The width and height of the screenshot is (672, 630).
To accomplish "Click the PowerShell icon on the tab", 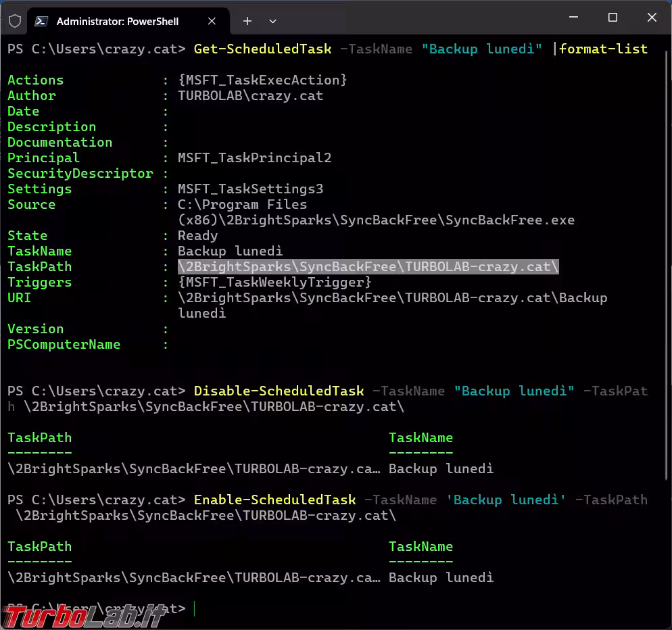I will [41, 21].
